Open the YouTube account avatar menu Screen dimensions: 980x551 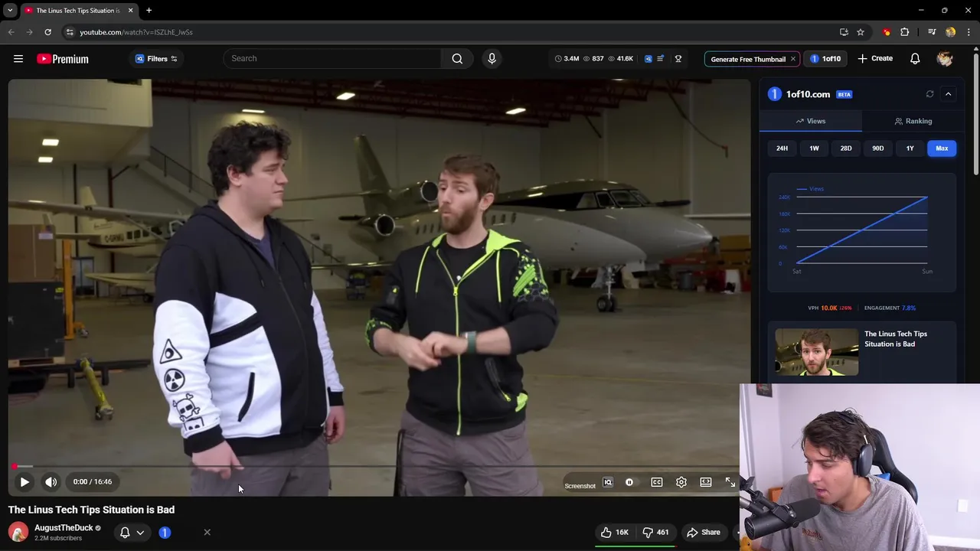click(945, 59)
